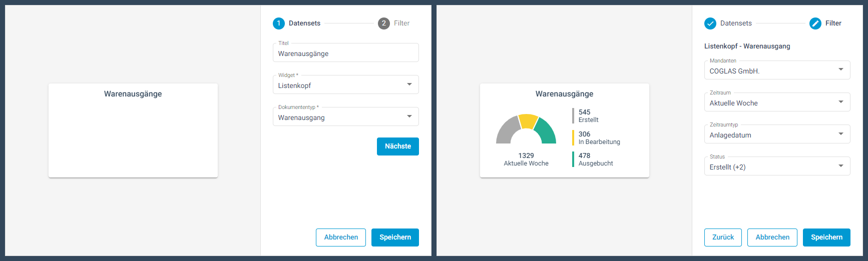Click the Titel input field

click(x=345, y=53)
